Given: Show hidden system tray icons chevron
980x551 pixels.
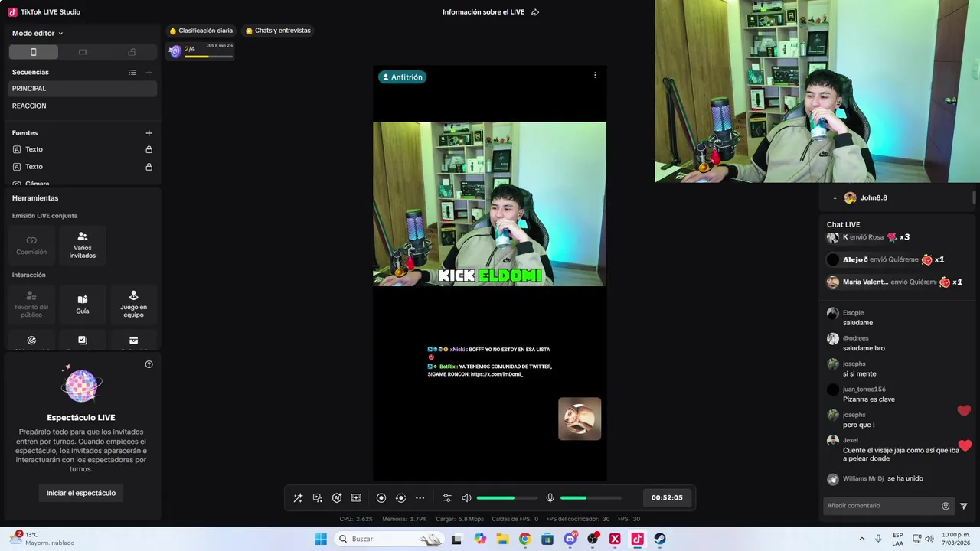Looking at the screenshot, I should [x=862, y=539].
